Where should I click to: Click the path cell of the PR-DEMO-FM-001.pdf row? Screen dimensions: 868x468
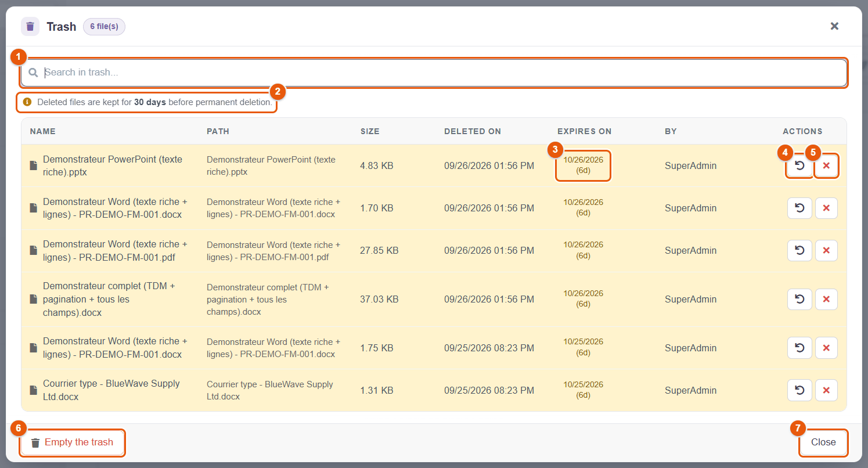[x=273, y=251]
